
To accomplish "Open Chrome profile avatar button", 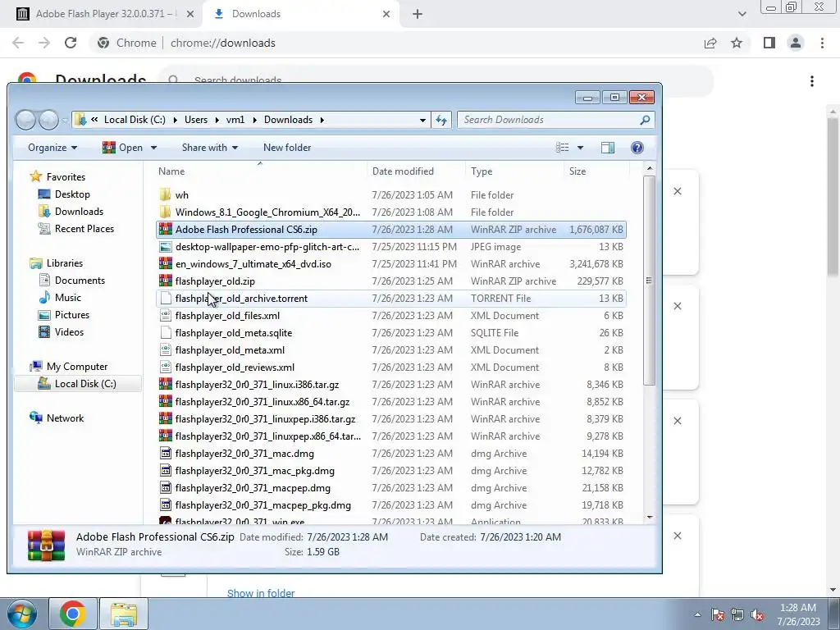I will (x=796, y=43).
